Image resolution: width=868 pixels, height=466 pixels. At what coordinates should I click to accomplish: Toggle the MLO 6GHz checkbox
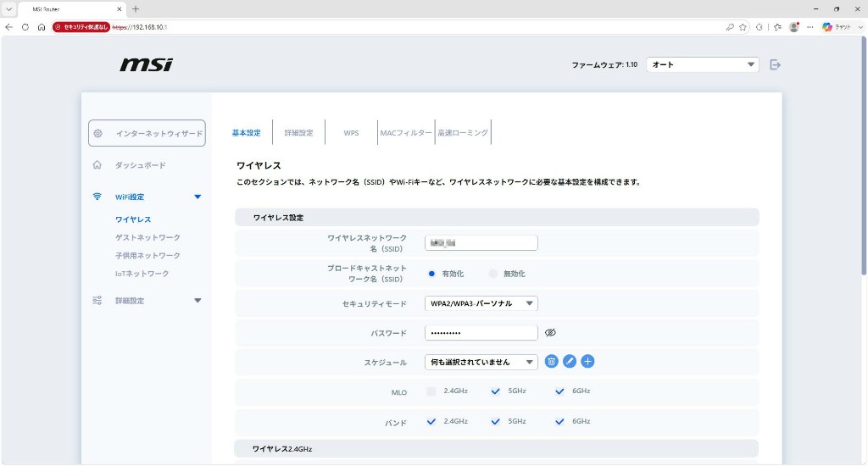pos(559,391)
